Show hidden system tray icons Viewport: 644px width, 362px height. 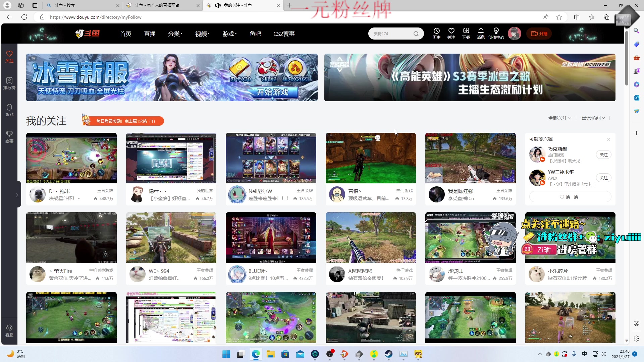pos(540,354)
